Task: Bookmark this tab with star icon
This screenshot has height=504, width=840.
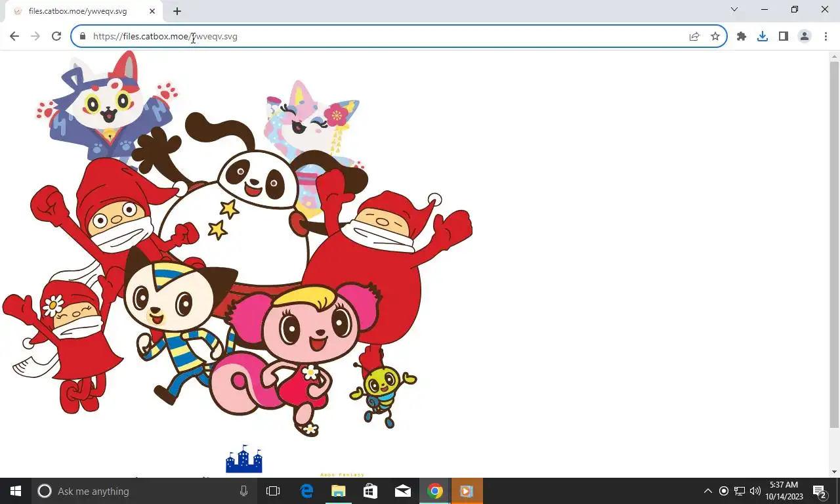Action: pos(715,36)
